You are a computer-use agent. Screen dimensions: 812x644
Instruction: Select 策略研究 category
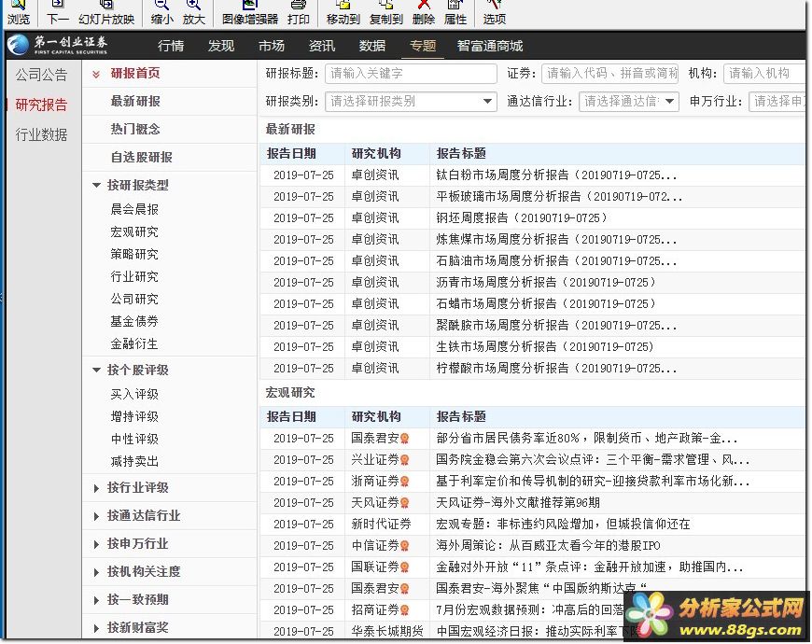[x=134, y=254]
